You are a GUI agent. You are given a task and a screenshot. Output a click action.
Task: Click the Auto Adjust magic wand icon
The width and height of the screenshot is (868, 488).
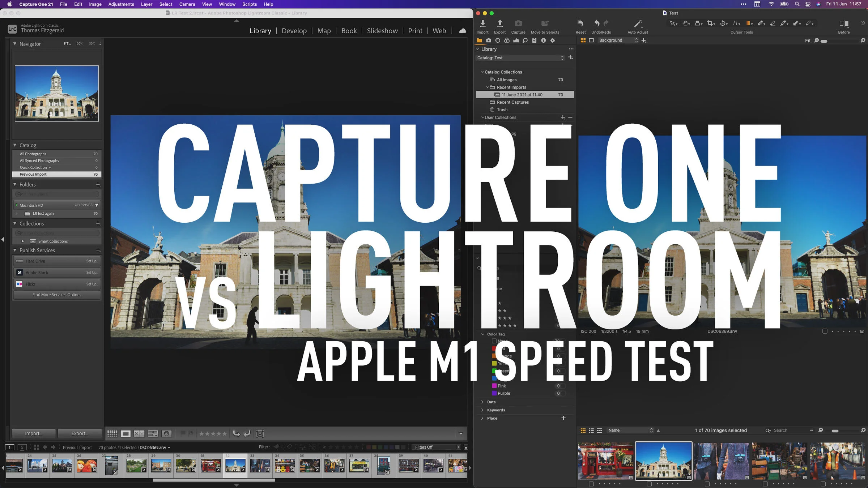638,23
